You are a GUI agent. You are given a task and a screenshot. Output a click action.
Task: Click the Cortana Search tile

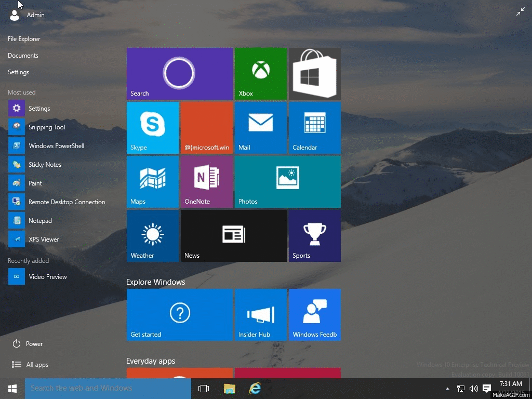tap(179, 74)
